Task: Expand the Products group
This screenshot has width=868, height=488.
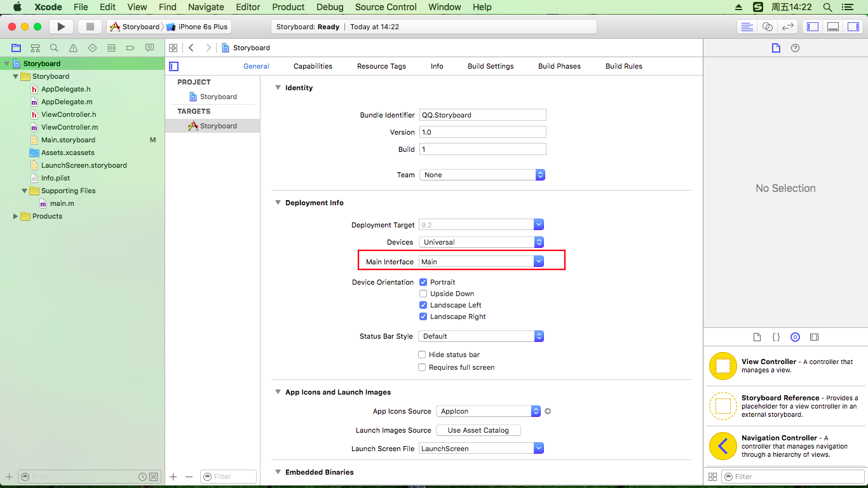Action: (x=16, y=216)
